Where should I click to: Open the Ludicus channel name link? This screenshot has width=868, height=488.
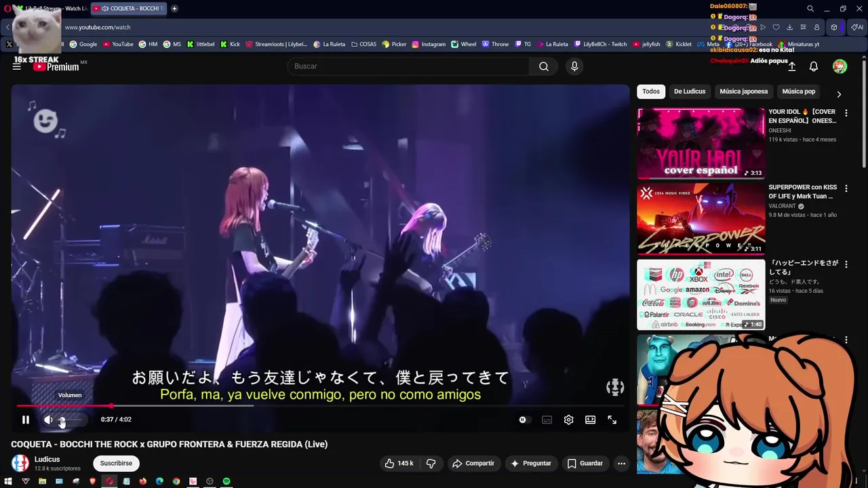[47, 460]
